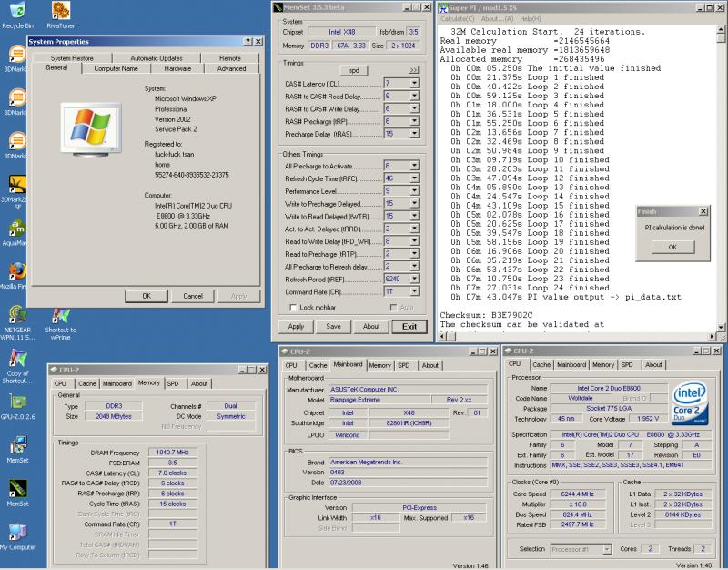
Task: Click Super PI vertical scrollbar down arrow
Action: pos(720,328)
